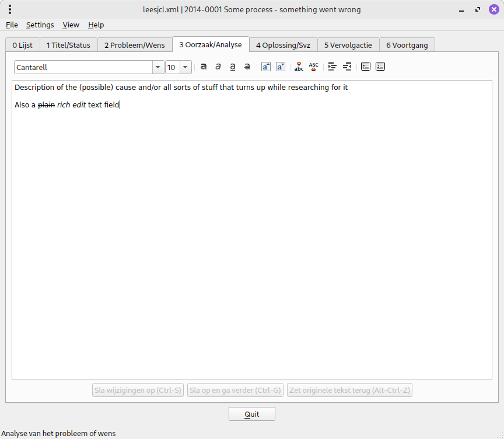Switch to the 4 Oplossing/Svz tab
Image resolution: width=504 pixels, height=439 pixels.
pos(283,45)
